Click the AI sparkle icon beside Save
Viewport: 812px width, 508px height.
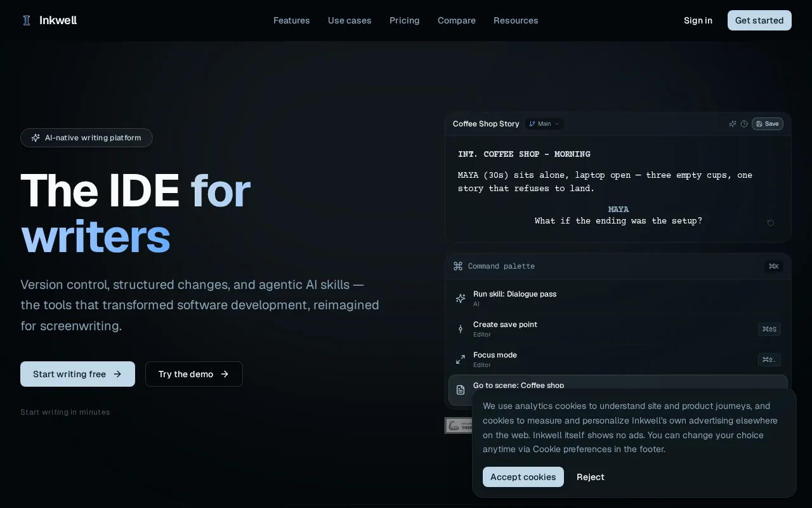733,124
